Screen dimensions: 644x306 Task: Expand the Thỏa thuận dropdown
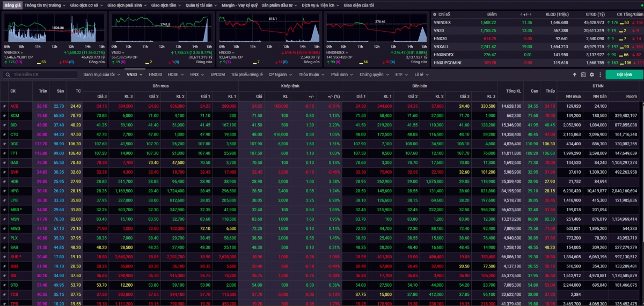click(x=312, y=74)
